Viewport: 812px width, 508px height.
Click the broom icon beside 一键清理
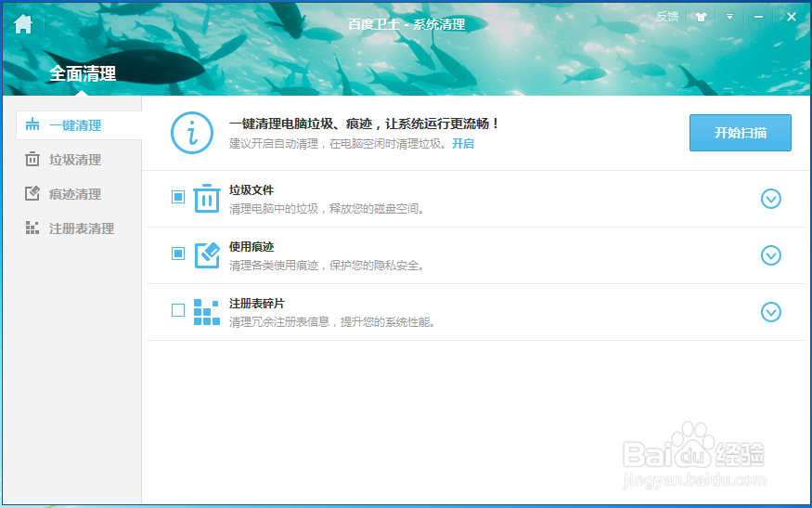(x=32, y=124)
